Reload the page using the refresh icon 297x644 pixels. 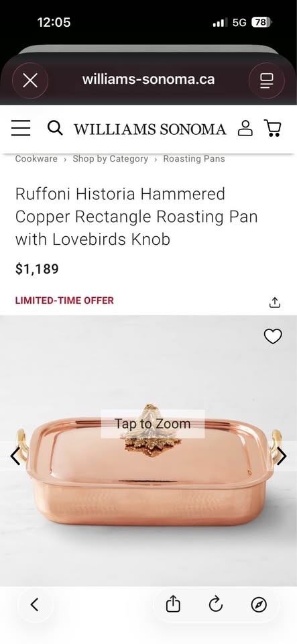(216, 604)
